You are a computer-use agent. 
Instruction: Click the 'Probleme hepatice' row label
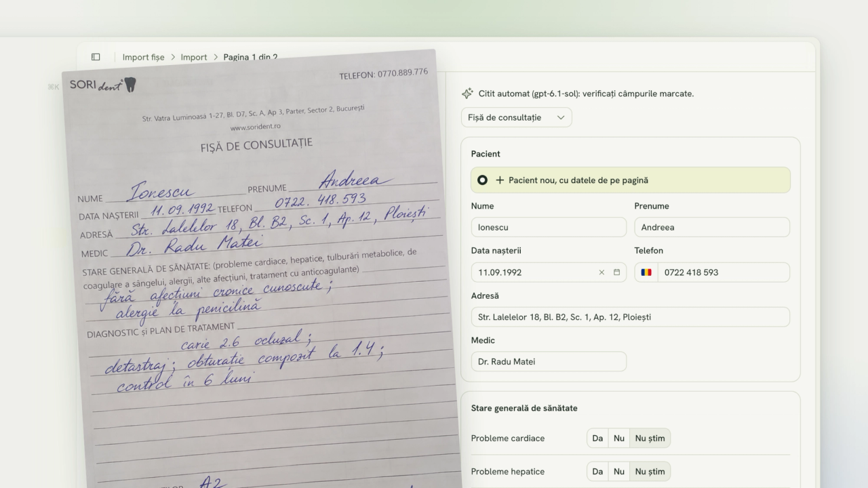(x=508, y=472)
